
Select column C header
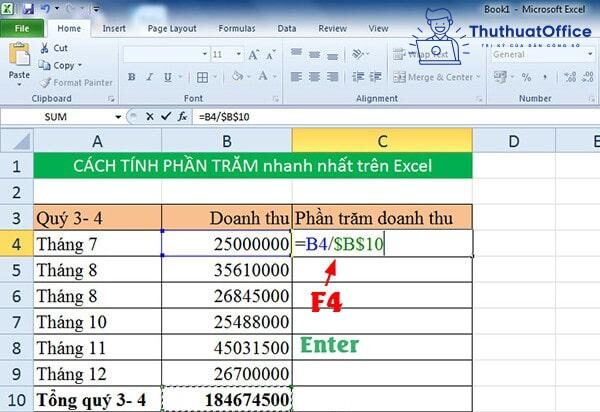(x=382, y=141)
